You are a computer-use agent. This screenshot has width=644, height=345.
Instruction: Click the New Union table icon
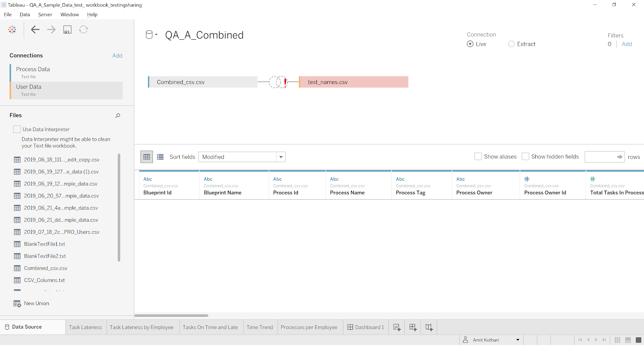(17, 304)
